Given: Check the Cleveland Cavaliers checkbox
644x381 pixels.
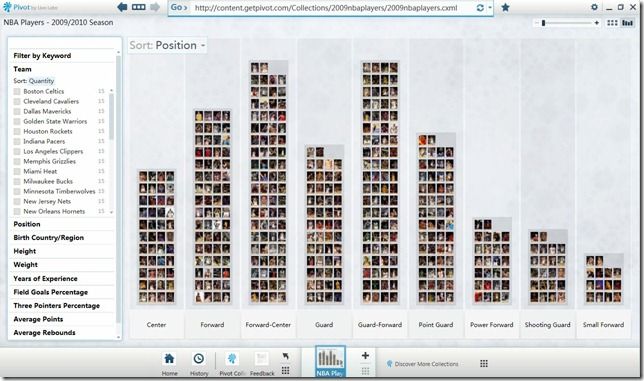Looking at the screenshot, I should tap(17, 101).
